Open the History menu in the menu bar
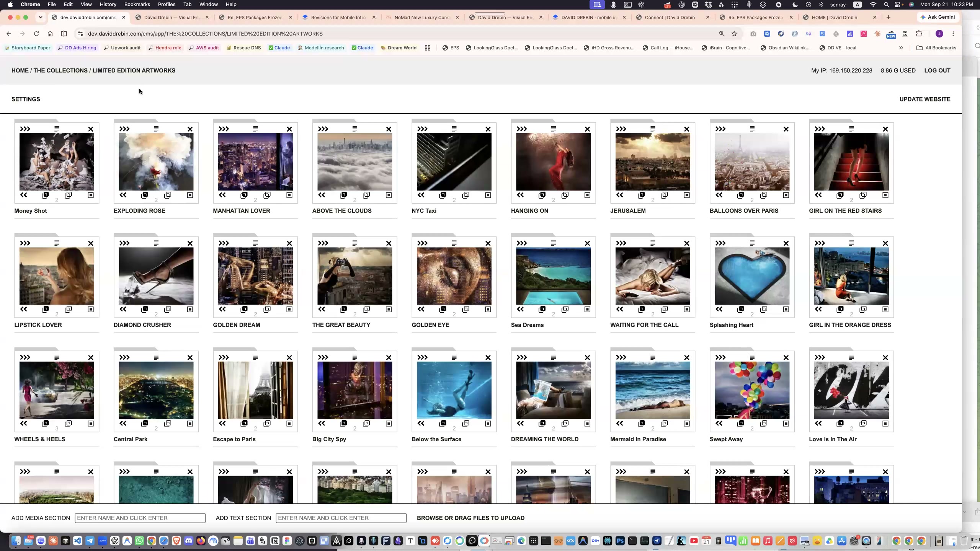Screen dimensions: 980x551 (x=108, y=4)
